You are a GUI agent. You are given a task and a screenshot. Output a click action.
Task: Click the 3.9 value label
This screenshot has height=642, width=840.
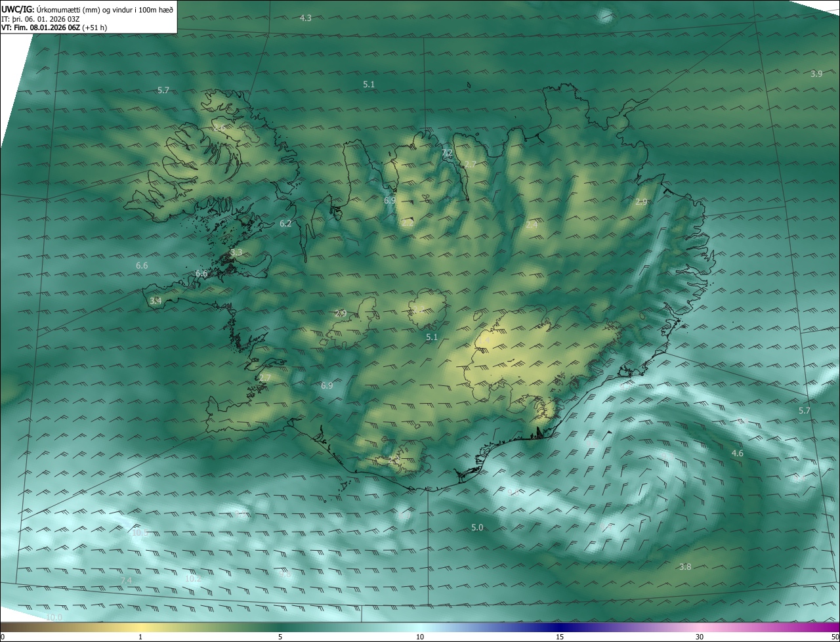816,74
